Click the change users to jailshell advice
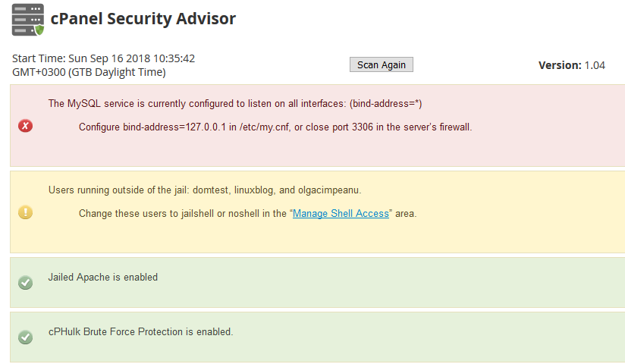 [x=247, y=214]
